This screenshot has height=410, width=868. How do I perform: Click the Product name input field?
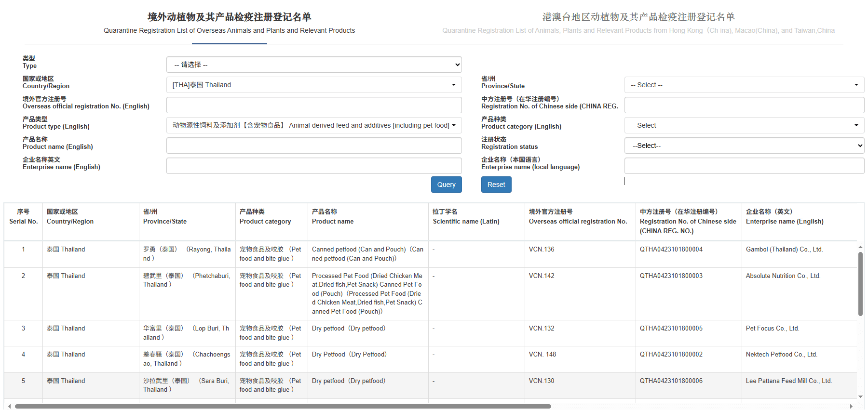[313, 145]
